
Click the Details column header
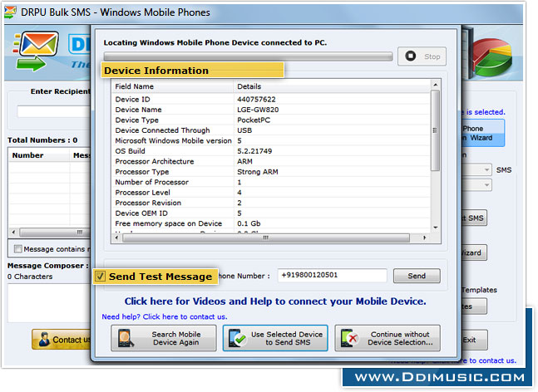tap(332, 86)
